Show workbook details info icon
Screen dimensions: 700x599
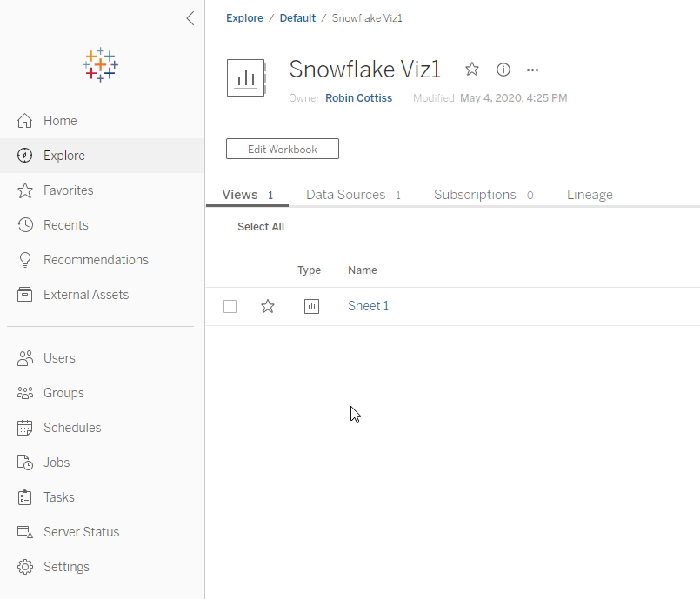pyautogui.click(x=503, y=70)
